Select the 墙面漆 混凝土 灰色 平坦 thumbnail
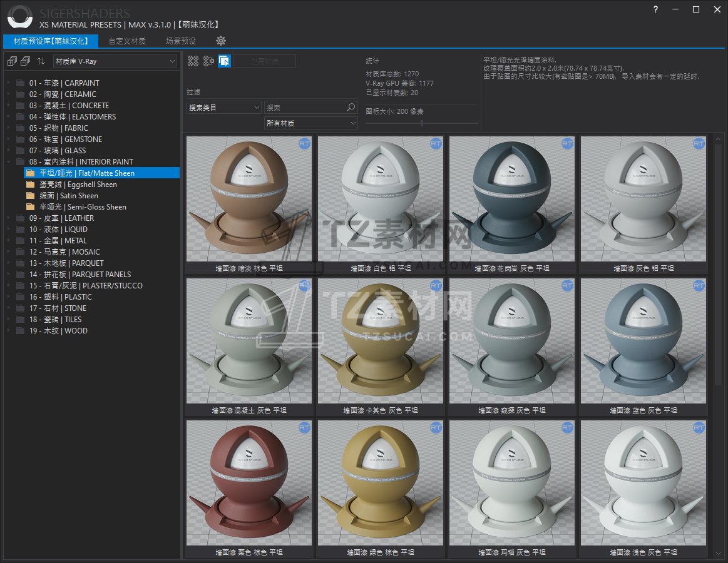Image resolution: width=728 pixels, height=563 pixels. (249, 347)
